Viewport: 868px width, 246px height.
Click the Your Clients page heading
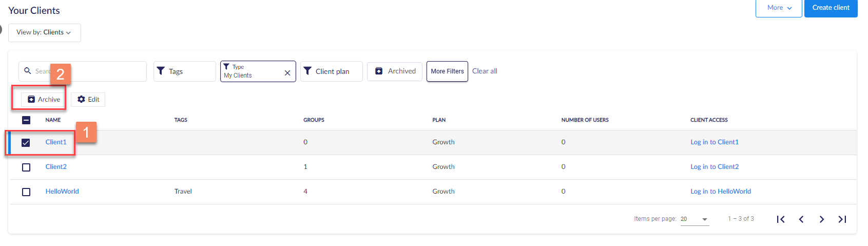point(34,10)
